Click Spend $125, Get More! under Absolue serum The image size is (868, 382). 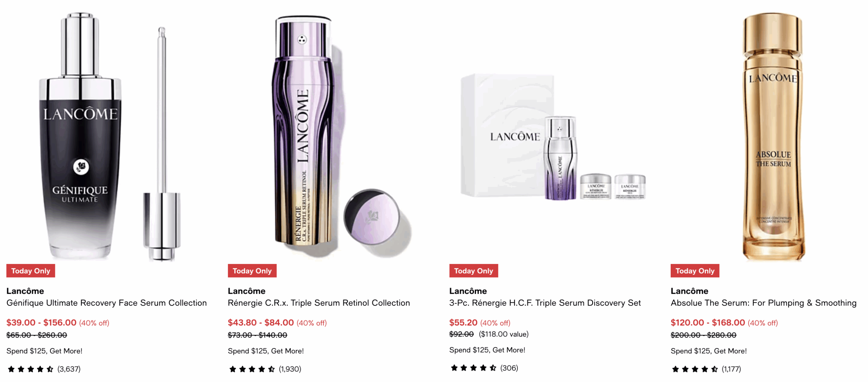[709, 351]
